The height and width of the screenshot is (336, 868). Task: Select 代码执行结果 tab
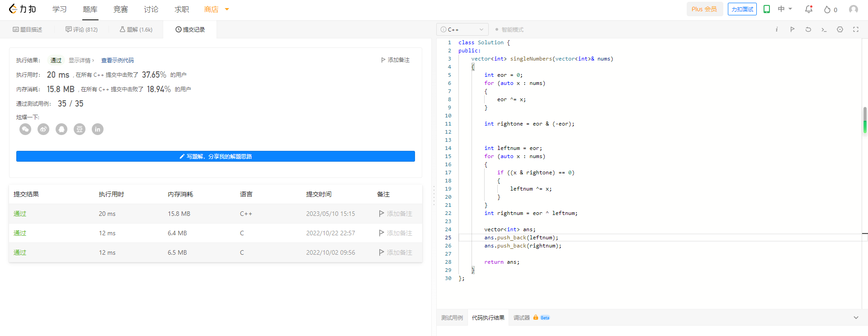pyautogui.click(x=488, y=317)
